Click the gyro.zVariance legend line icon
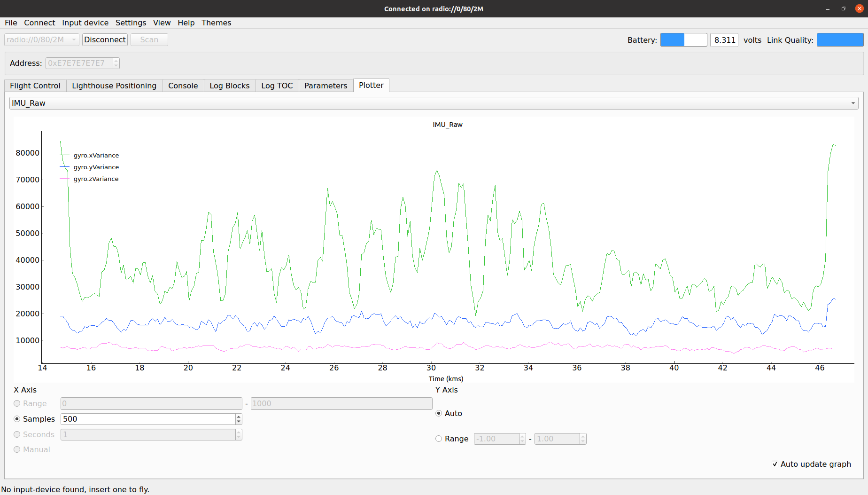Viewport: 868px width, 495px height. point(64,179)
